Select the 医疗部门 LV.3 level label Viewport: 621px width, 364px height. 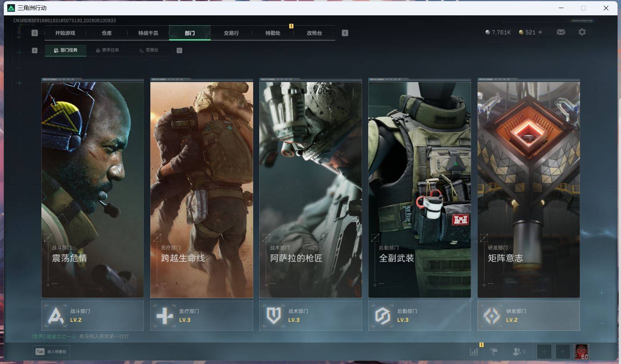[185, 320]
